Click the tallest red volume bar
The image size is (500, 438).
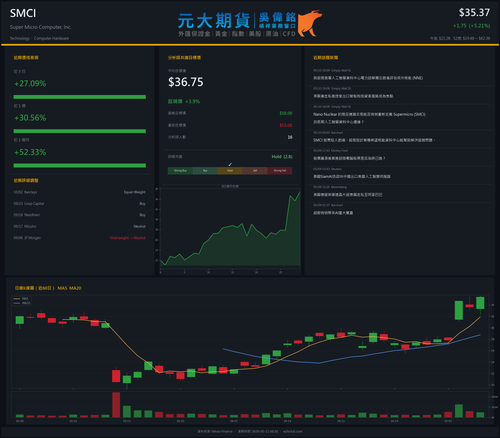[116, 405]
